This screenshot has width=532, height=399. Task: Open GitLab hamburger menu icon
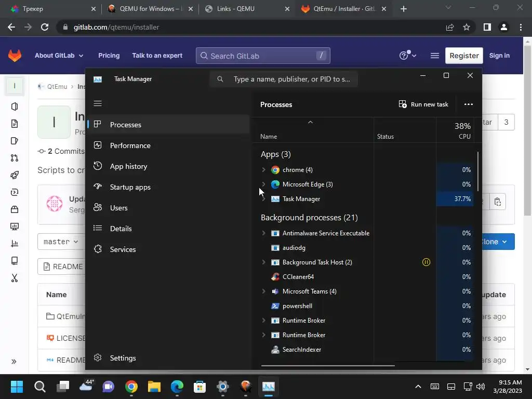pos(435,56)
